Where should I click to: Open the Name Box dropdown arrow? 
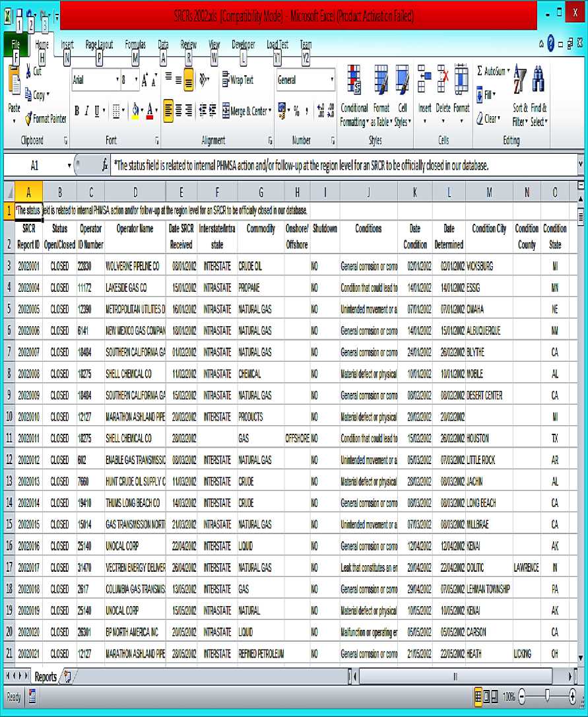69,166
